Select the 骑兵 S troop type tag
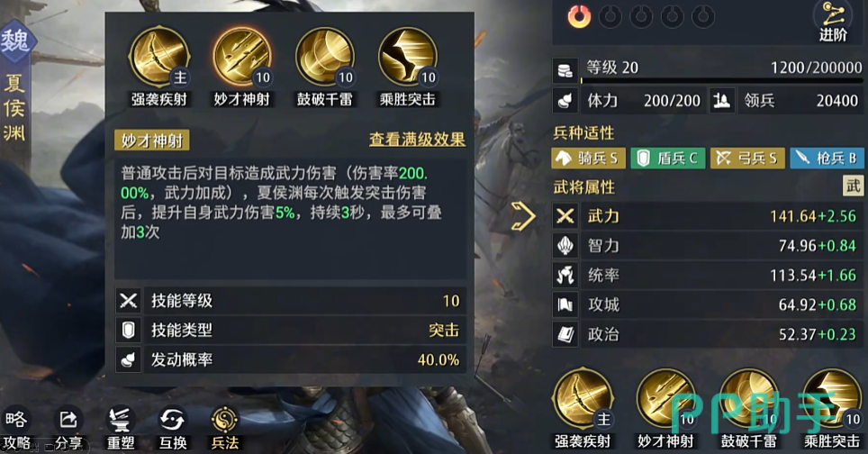 click(589, 159)
